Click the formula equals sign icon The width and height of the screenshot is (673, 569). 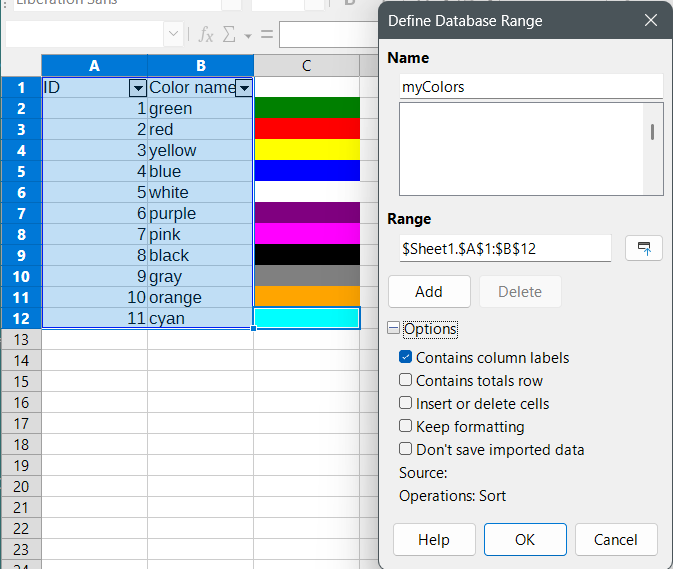point(267,35)
